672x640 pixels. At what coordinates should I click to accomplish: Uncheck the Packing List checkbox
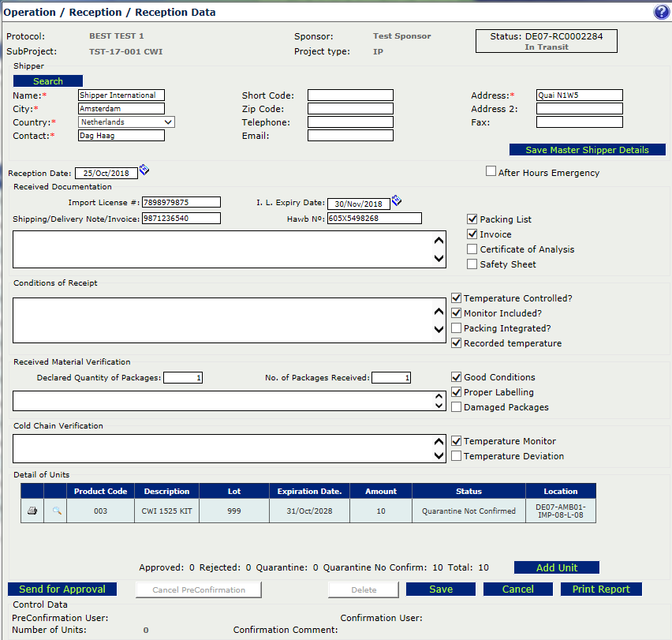pyautogui.click(x=472, y=219)
